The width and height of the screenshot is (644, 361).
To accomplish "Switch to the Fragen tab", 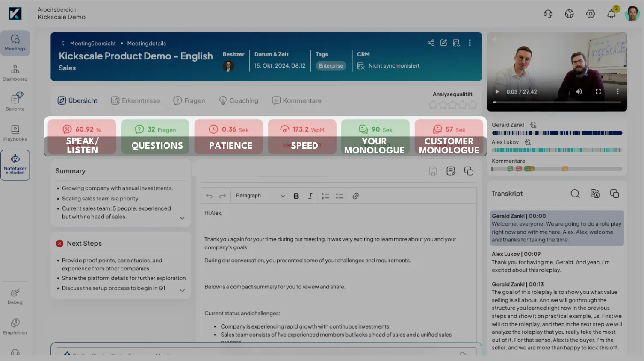I will click(x=189, y=100).
